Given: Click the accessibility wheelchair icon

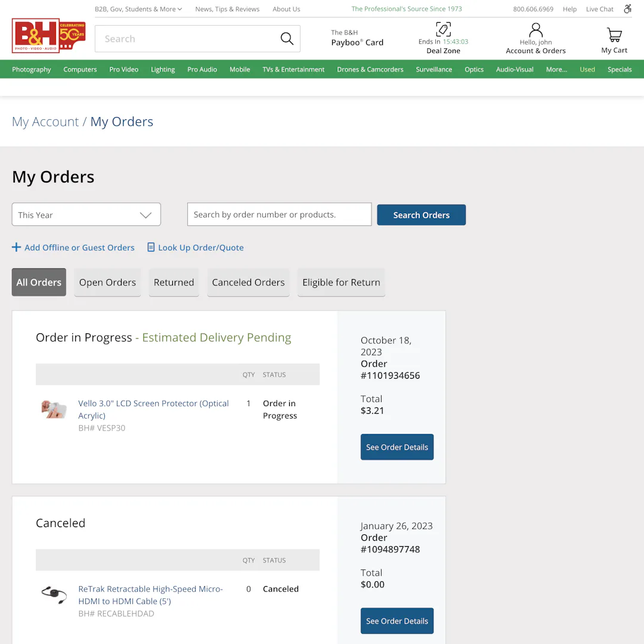Looking at the screenshot, I should [627, 8].
